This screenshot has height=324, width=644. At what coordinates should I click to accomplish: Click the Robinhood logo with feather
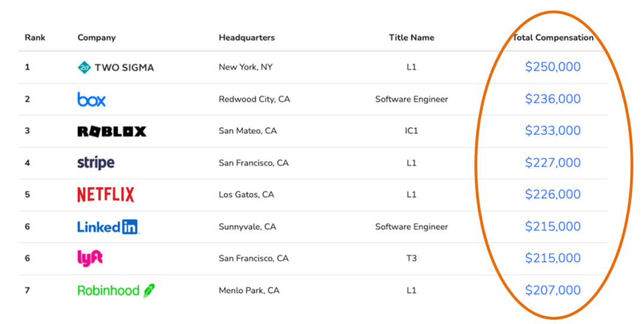tap(116, 290)
